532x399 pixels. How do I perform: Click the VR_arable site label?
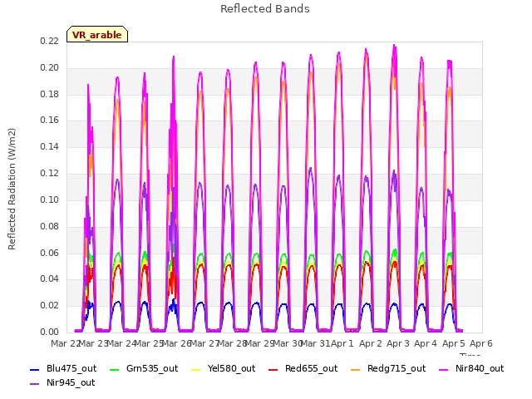coord(97,35)
